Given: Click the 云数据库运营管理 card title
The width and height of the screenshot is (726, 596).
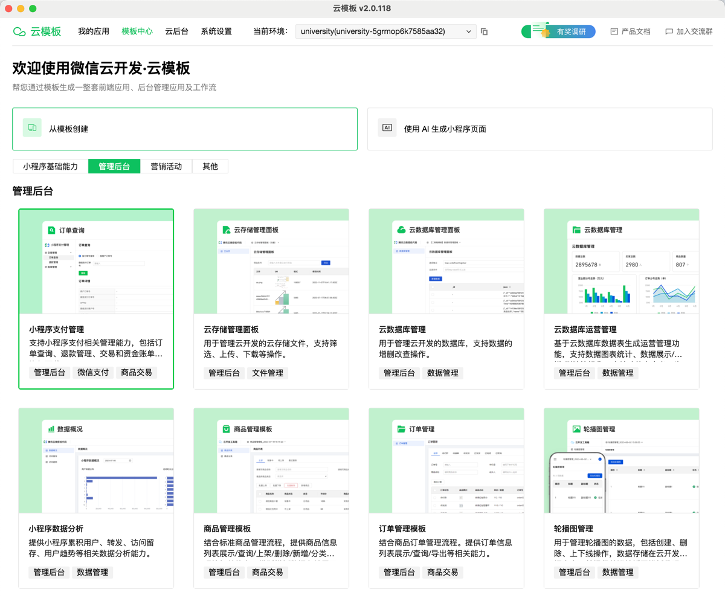Looking at the screenshot, I should pos(585,329).
